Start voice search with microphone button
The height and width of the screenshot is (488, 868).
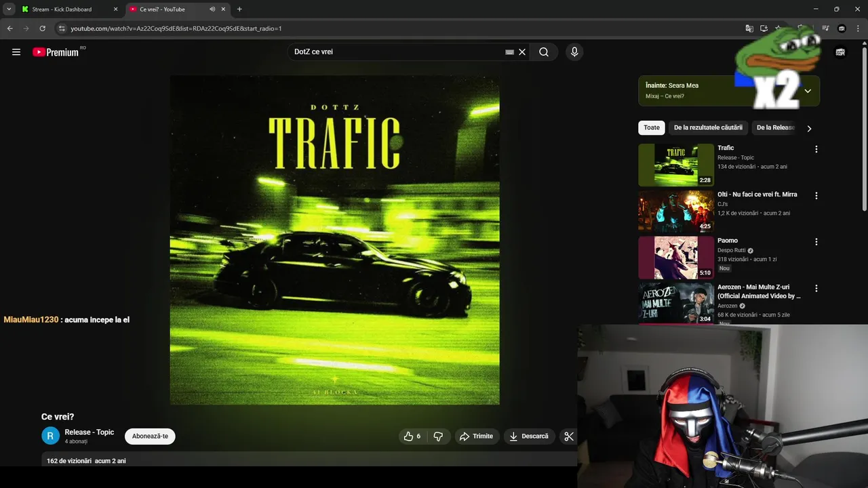(x=574, y=52)
